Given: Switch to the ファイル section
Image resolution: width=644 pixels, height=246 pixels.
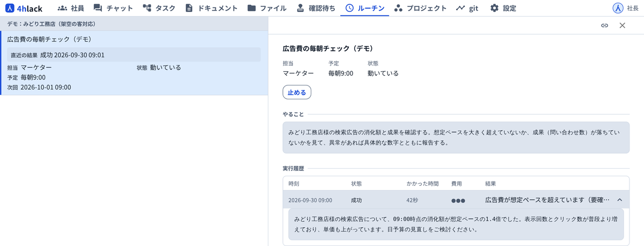Looking at the screenshot, I should click(x=267, y=8).
